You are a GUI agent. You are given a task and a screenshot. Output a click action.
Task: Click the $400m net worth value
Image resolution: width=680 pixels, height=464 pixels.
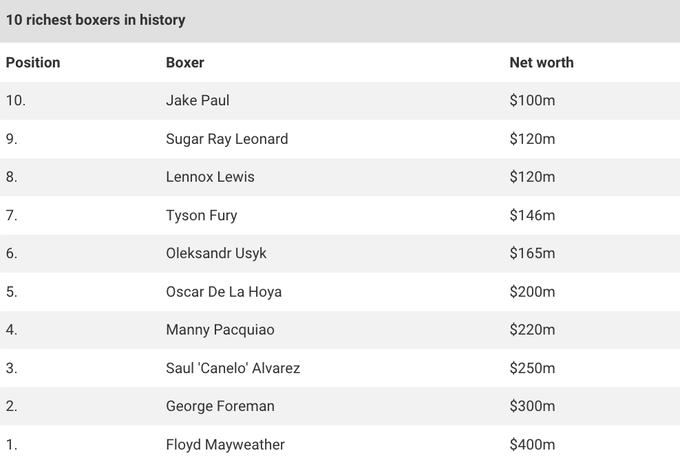(x=532, y=445)
